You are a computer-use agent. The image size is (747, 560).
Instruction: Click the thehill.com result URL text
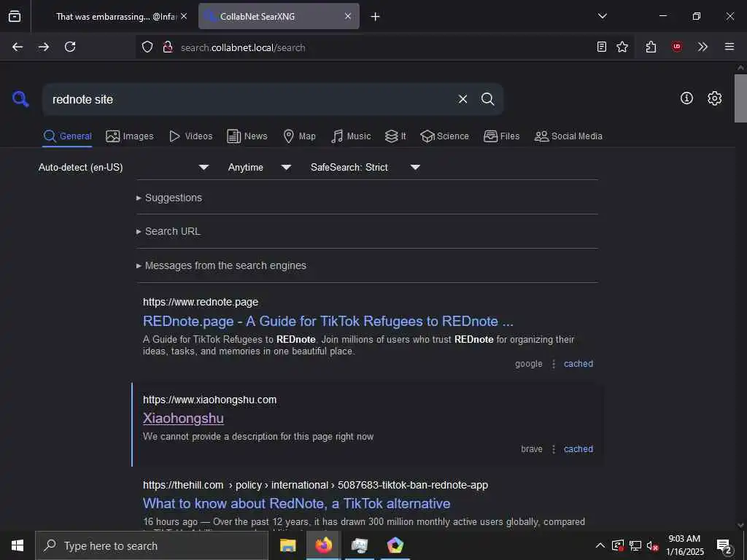click(315, 485)
